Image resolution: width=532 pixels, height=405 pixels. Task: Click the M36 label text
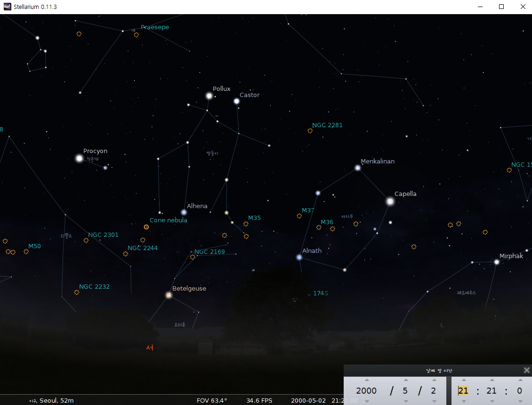(x=327, y=222)
